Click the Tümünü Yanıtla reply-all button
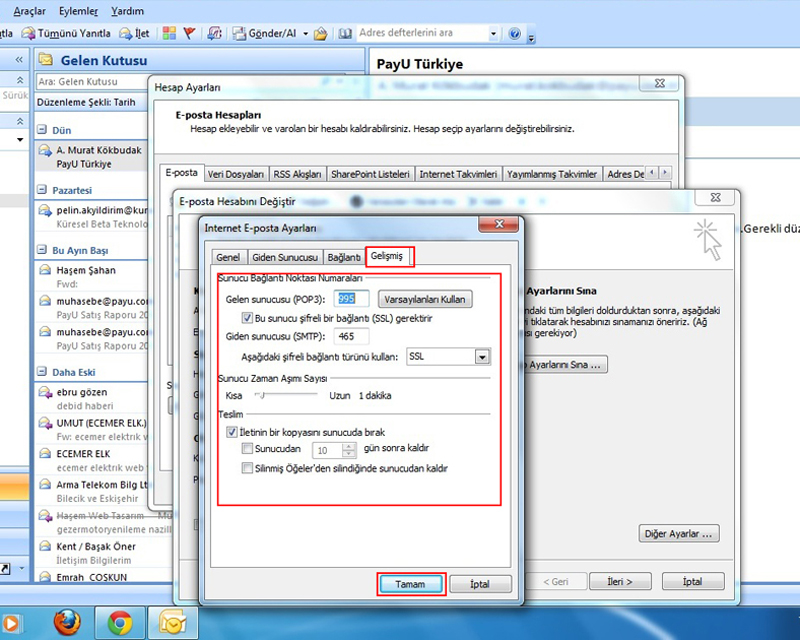The image size is (800, 640). pos(66,33)
